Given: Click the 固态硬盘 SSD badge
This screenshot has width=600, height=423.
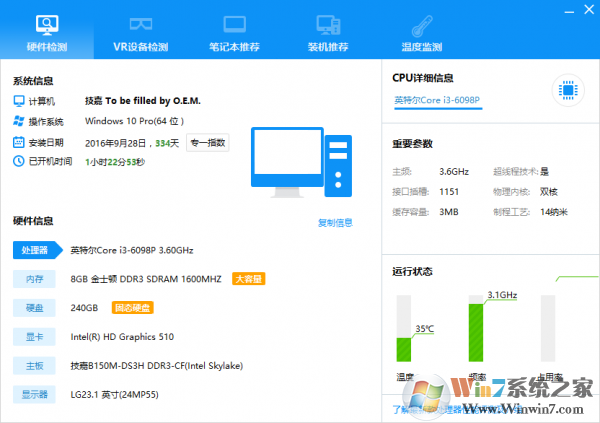Looking at the screenshot, I should (x=133, y=308).
